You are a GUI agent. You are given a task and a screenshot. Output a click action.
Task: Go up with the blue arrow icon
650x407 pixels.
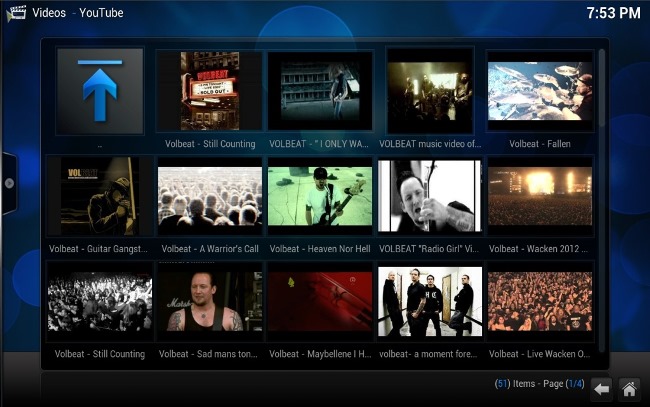click(x=100, y=91)
